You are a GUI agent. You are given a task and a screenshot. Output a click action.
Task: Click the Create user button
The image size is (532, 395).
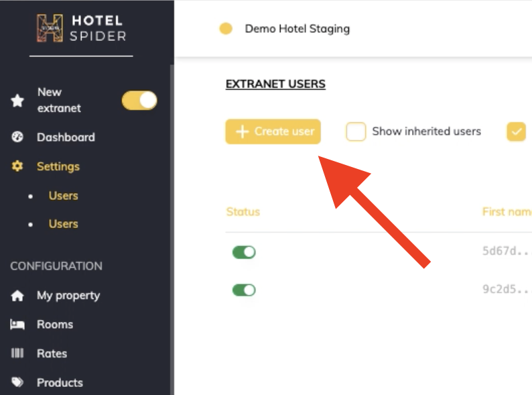[273, 131]
